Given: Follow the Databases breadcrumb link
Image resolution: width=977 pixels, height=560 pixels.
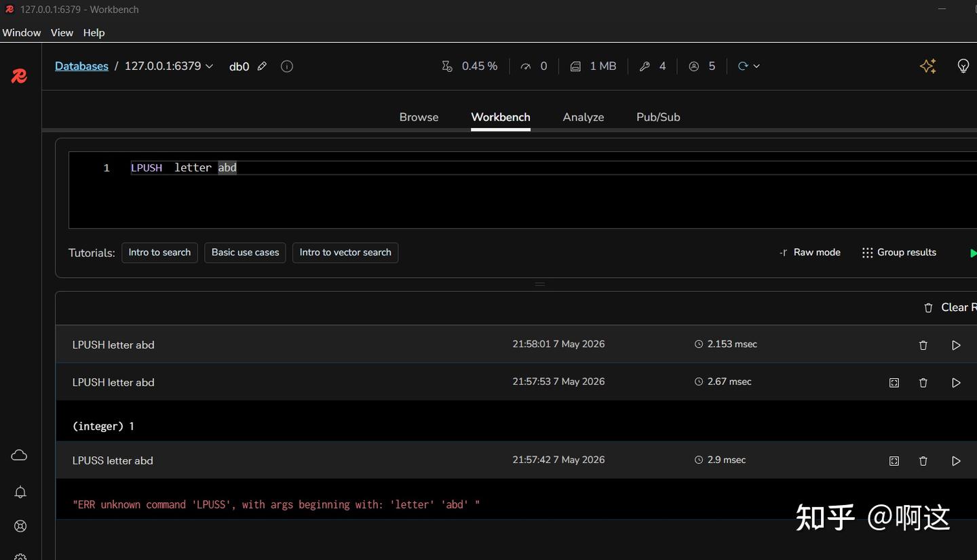Looking at the screenshot, I should point(81,66).
